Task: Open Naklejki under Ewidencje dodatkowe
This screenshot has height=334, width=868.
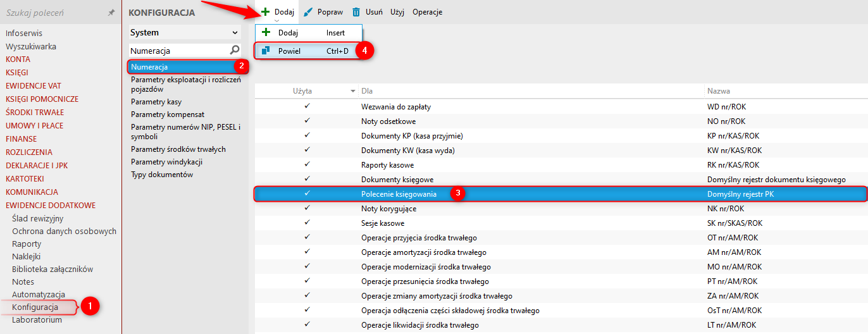Action: [x=26, y=257]
